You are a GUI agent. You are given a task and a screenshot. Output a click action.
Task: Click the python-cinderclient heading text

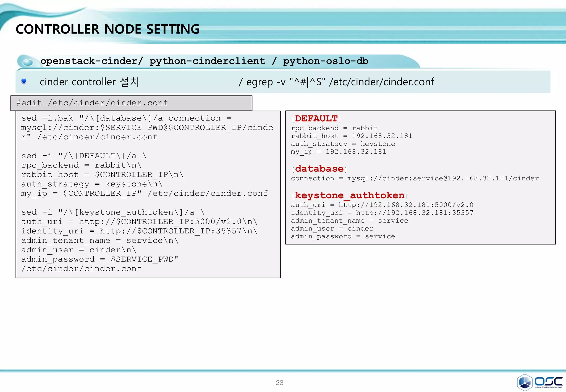tap(207, 61)
